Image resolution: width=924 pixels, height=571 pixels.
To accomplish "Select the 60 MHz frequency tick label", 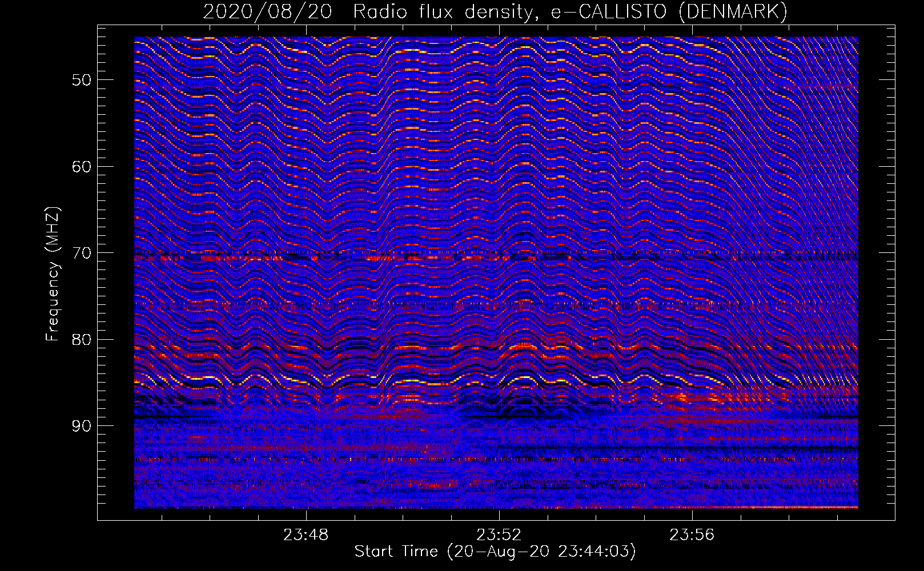I will coord(82,167).
